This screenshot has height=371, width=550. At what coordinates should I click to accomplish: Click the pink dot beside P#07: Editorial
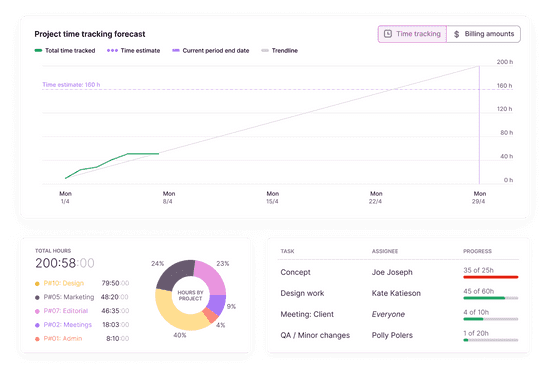(37, 311)
